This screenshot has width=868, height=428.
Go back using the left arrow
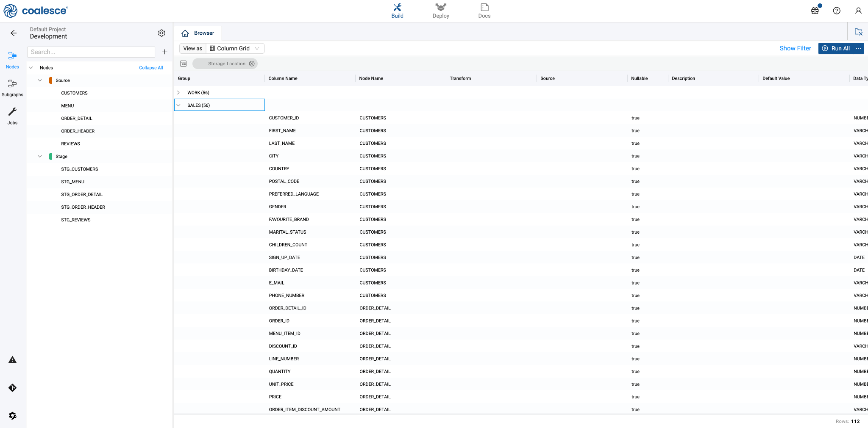(x=14, y=33)
